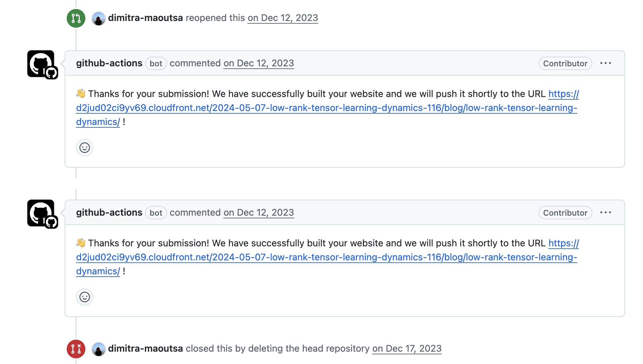Click Contributor badge on first comment
The width and height of the screenshot is (643, 364).
[565, 63]
